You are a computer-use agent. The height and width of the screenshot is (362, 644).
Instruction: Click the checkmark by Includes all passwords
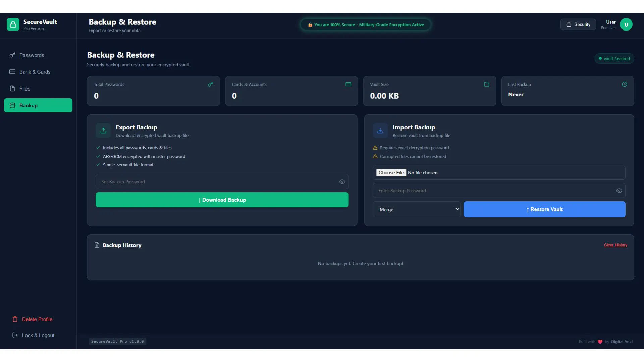(98, 148)
